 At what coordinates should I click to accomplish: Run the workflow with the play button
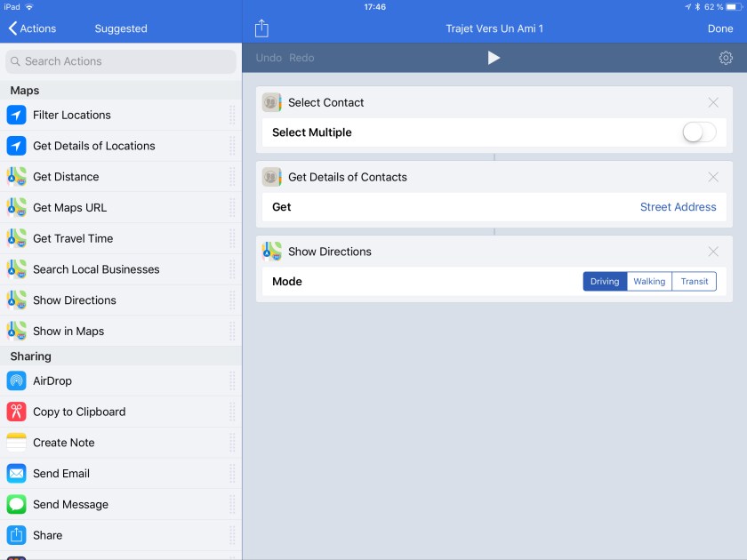pos(494,58)
